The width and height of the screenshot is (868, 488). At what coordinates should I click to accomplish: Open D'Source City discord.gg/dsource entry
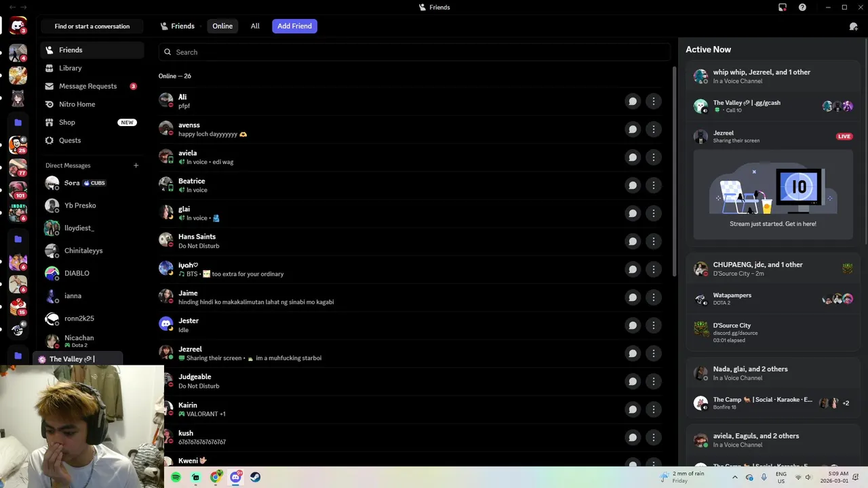(x=773, y=332)
